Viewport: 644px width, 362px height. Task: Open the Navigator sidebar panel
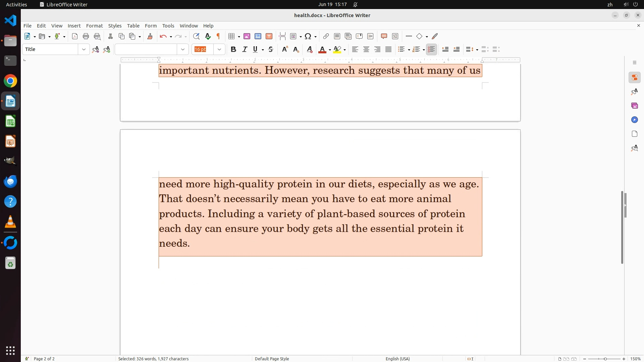634,120
